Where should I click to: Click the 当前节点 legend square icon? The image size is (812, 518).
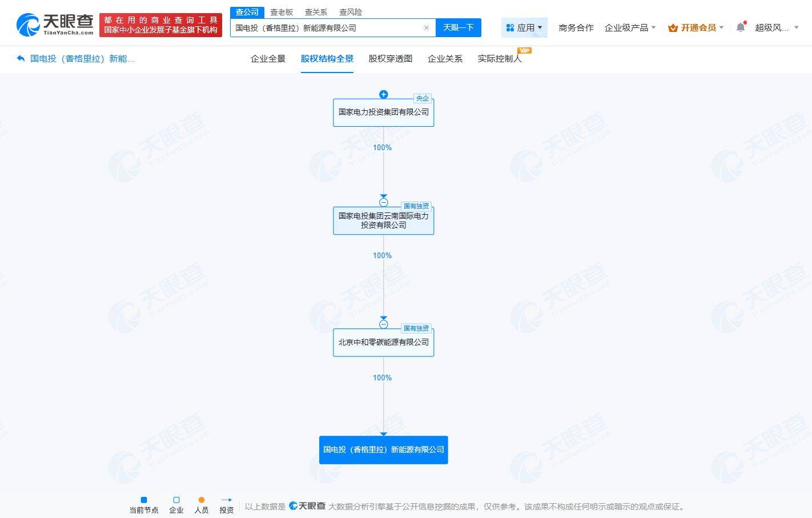[x=144, y=500]
